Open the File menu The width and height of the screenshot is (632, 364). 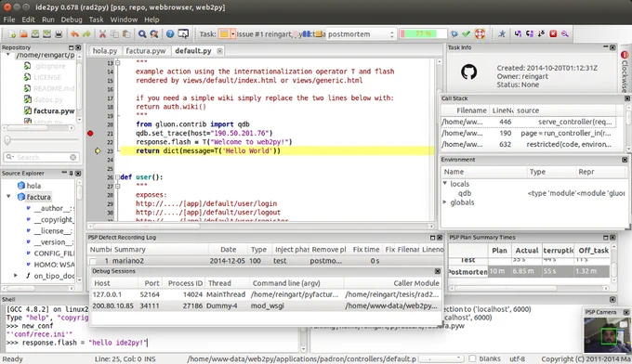9,19
